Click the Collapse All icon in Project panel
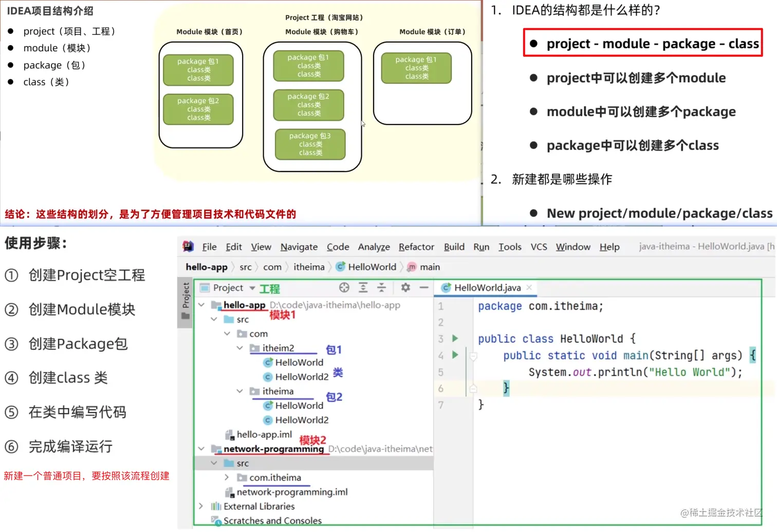 point(381,288)
